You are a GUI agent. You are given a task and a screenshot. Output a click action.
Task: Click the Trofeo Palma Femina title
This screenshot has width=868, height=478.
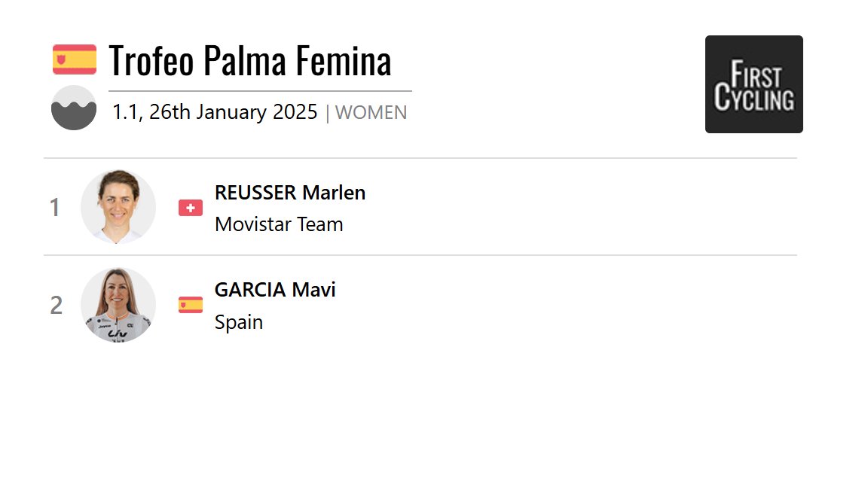(250, 60)
